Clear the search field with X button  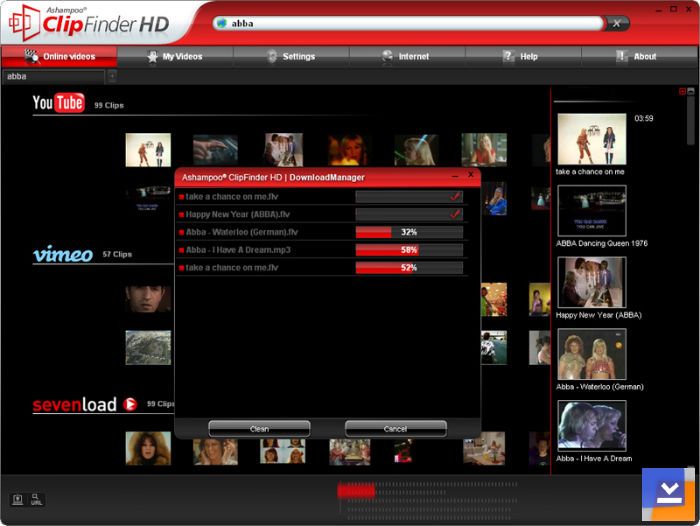click(617, 23)
